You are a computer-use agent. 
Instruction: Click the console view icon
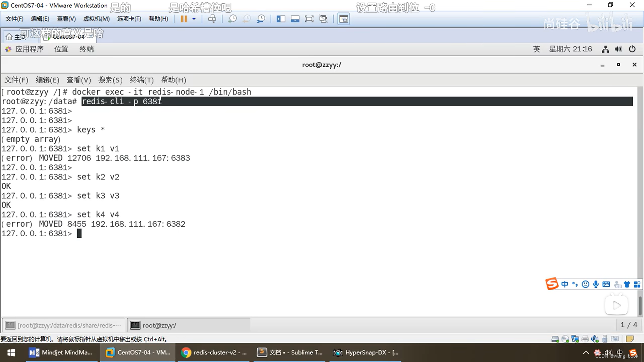(343, 19)
